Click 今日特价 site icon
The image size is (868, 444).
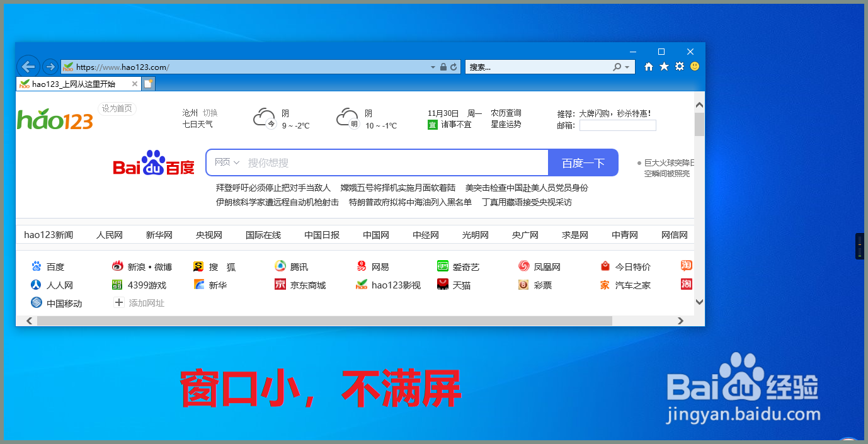click(605, 266)
